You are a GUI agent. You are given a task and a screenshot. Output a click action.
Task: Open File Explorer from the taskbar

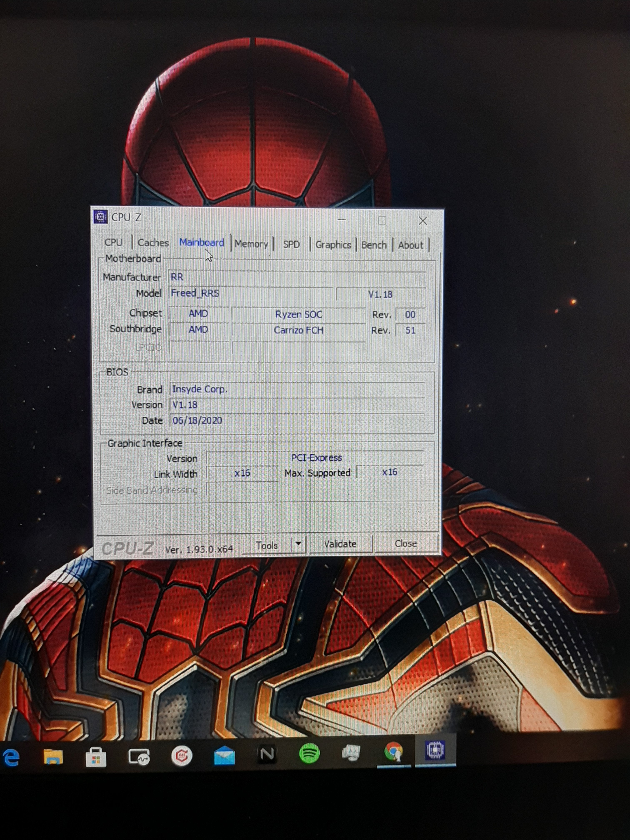[53, 756]
